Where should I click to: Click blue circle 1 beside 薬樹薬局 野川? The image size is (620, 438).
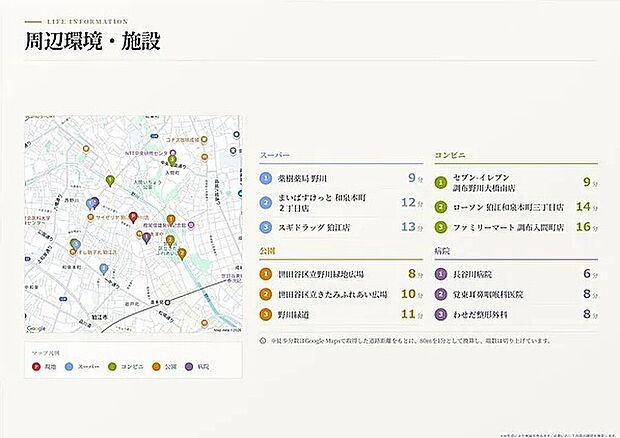(266, 178)
